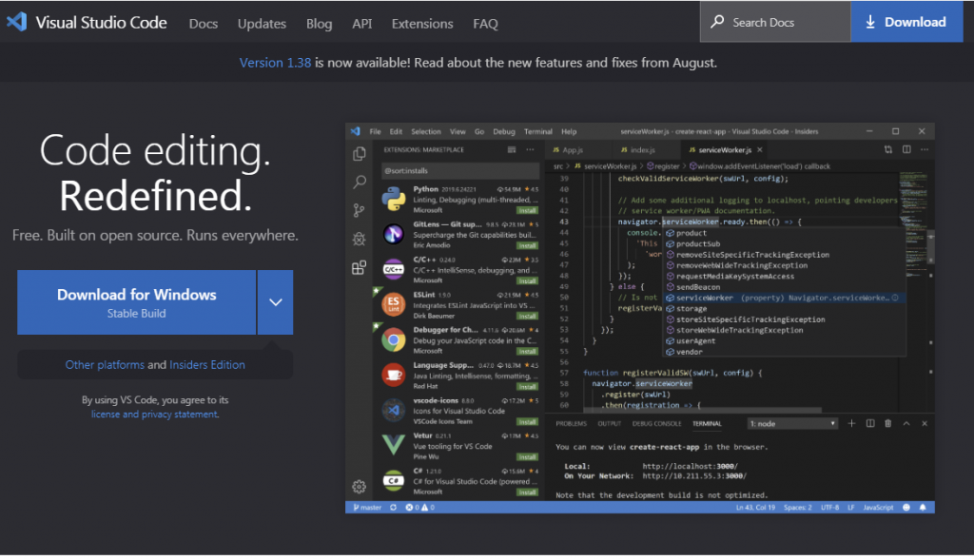The height and width of the screenshot is (560, 974).
Task: Open the Terminal menu in editor
Action: [x=538, y=131]
